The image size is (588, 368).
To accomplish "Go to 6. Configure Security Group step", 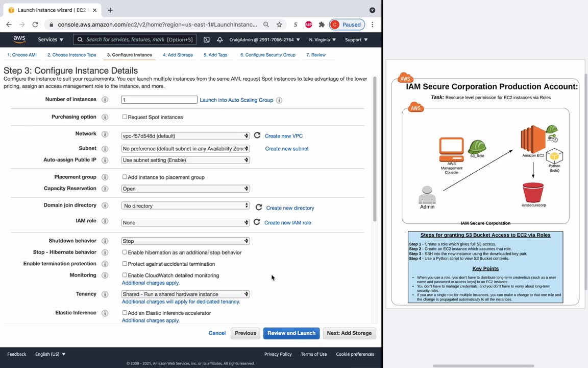I will [x=268, y=55].
